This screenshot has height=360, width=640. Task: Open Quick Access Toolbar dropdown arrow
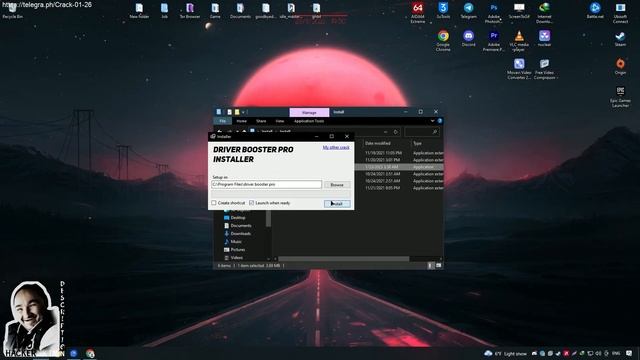coord(243,112)
